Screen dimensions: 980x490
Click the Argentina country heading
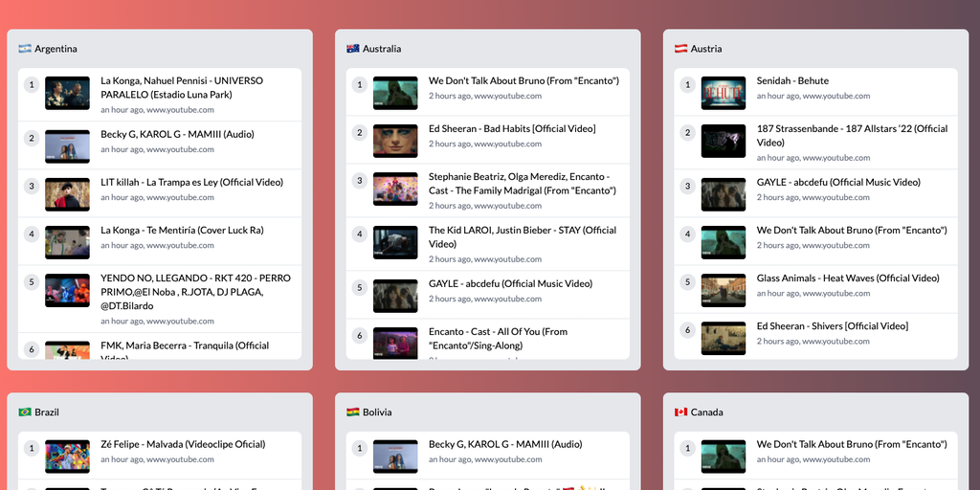point(56,49)
